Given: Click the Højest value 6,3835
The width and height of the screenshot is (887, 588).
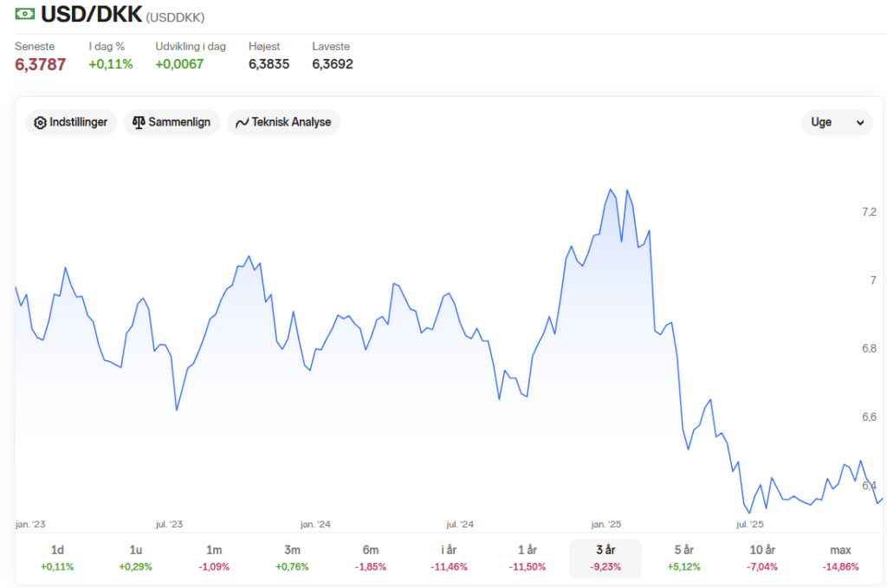Looking at the screenshot, I should point(269,64).
